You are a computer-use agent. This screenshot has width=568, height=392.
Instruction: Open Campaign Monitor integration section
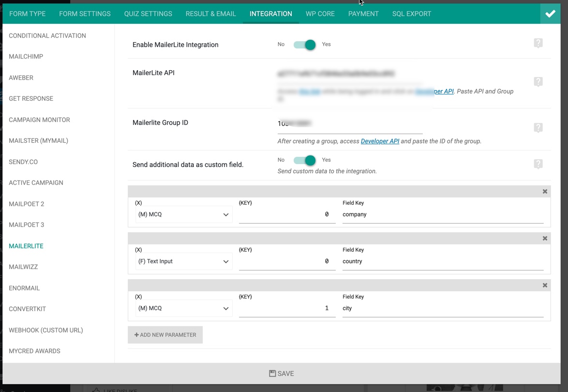39,120
